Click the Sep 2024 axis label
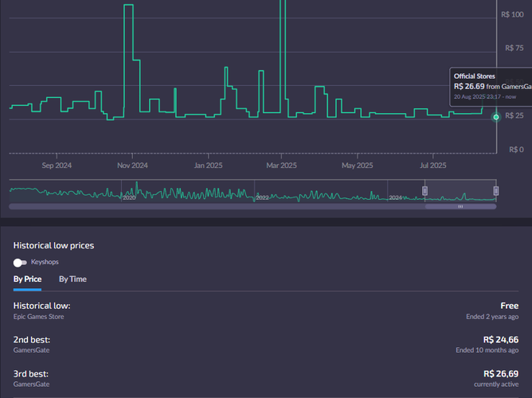The width and height of the screenshot is (532, 398). click(57, 166)
